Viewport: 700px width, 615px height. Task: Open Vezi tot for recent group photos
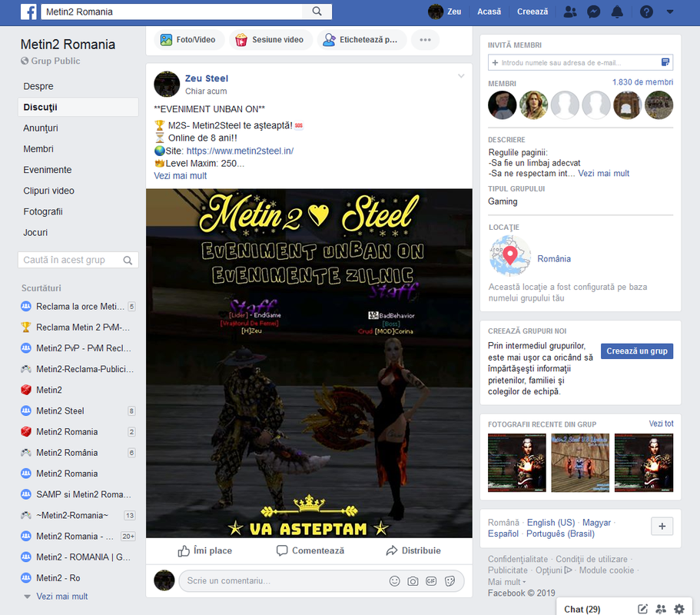[661, 424]
